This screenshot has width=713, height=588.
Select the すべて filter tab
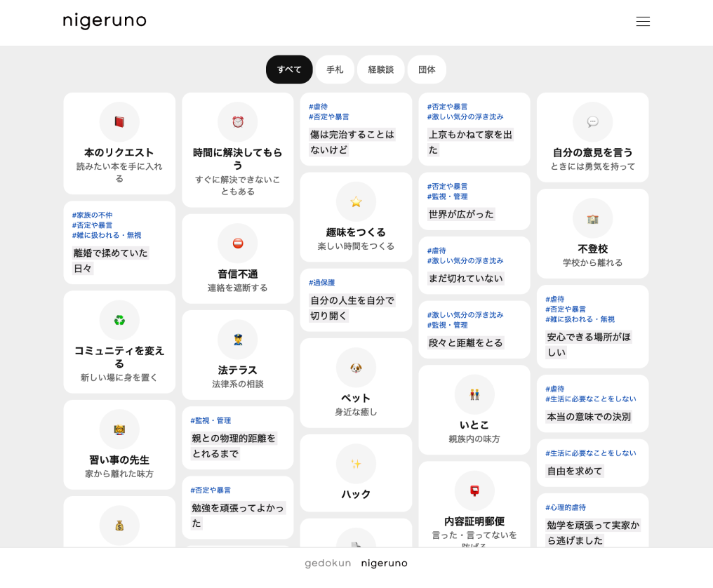coord(289,69)
